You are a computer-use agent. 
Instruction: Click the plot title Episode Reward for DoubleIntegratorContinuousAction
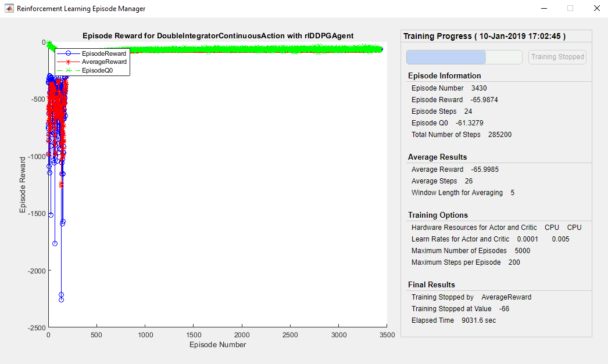pyautogui.click(x=218, y=36)
